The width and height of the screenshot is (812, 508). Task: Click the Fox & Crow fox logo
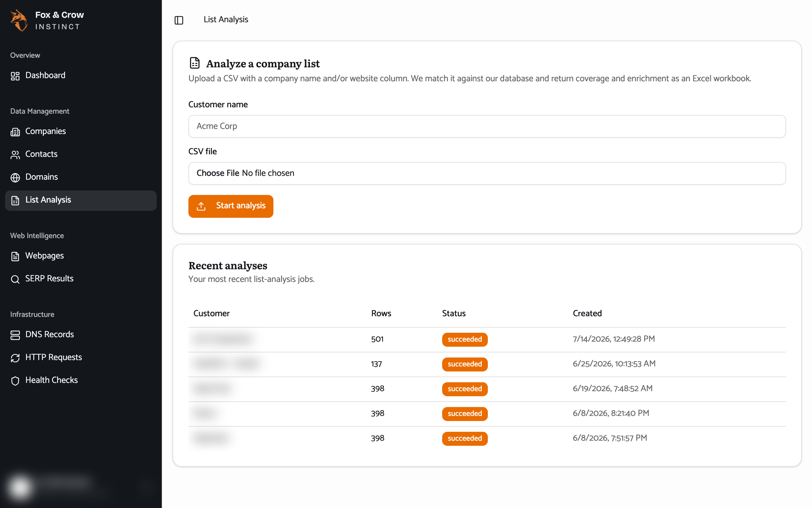[19, 20]
